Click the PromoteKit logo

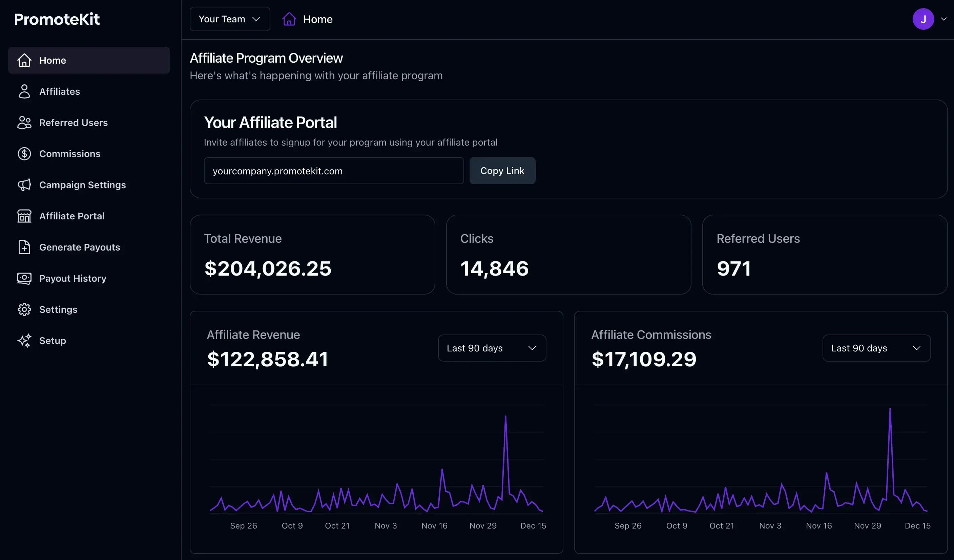(57, 19)
